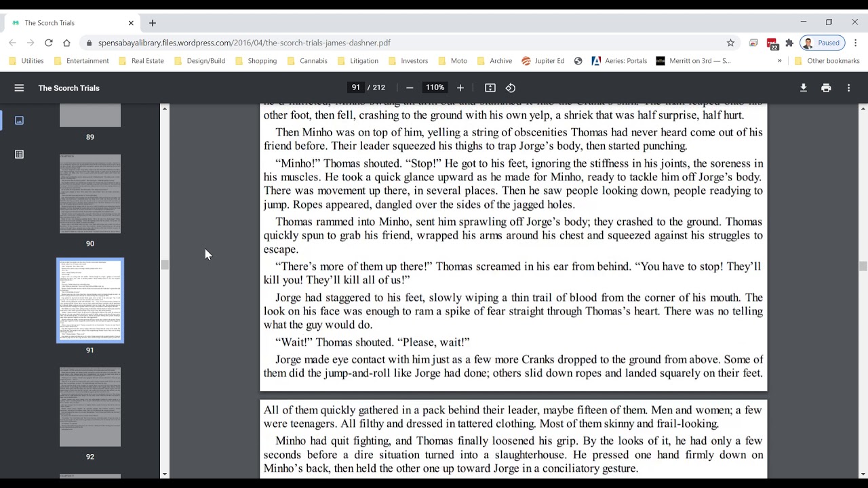Image resolution: width=868 pixels, height=488 pixels.
Task: Open the PDF viewer sidebar menu
Action: point(19,87)
